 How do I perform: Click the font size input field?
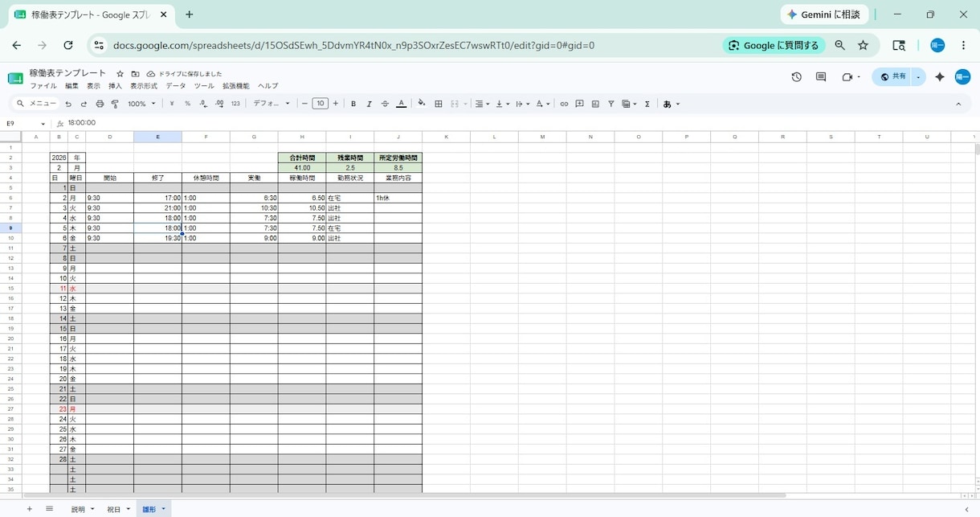[320, 104]
